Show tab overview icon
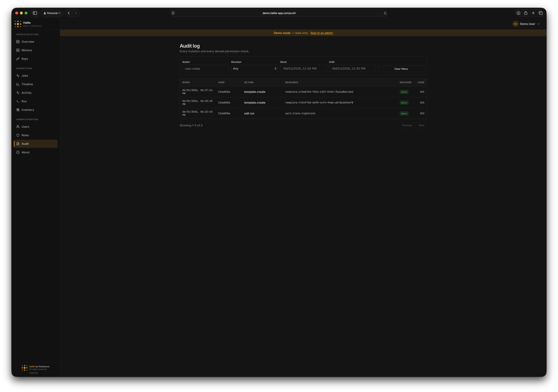 tap(541, 13)
